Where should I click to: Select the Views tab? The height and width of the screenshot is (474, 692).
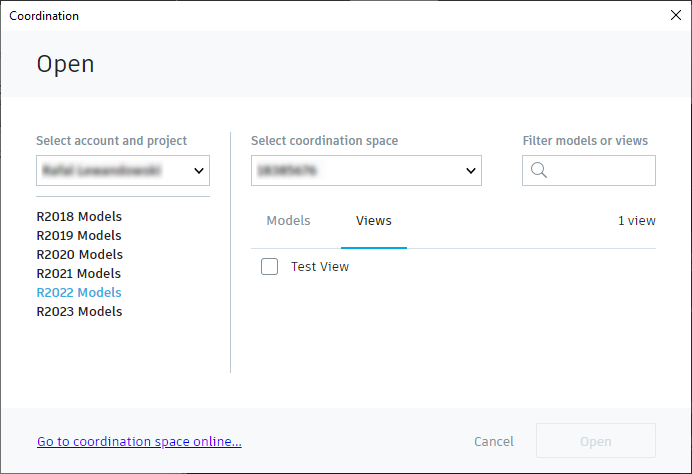pyautogui.click(x=373, y=221)
